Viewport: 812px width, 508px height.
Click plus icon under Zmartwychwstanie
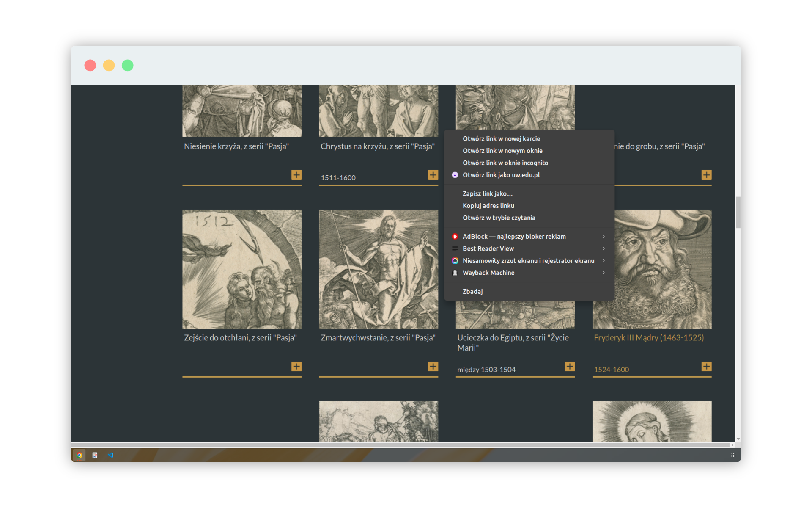[433, 366]
